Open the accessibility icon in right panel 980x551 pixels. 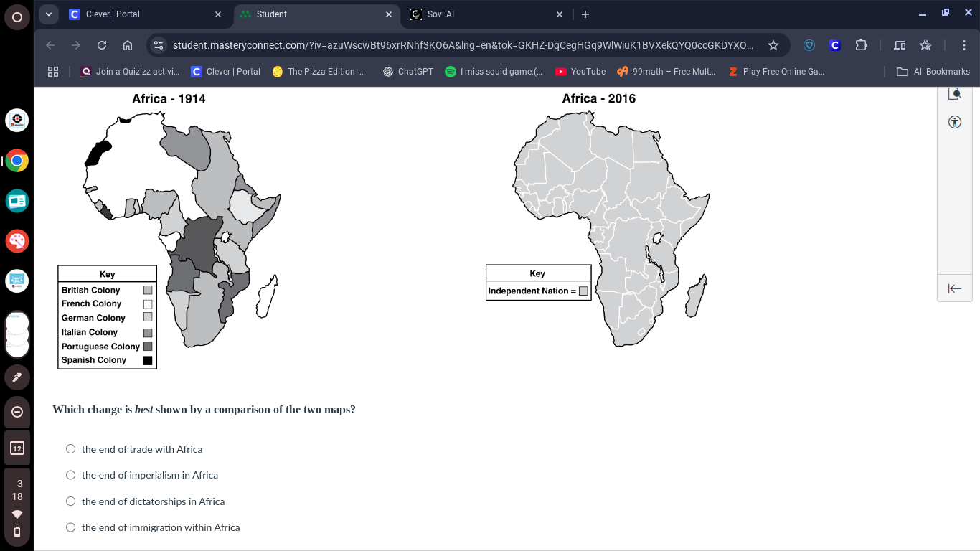(x=954, y=122)
